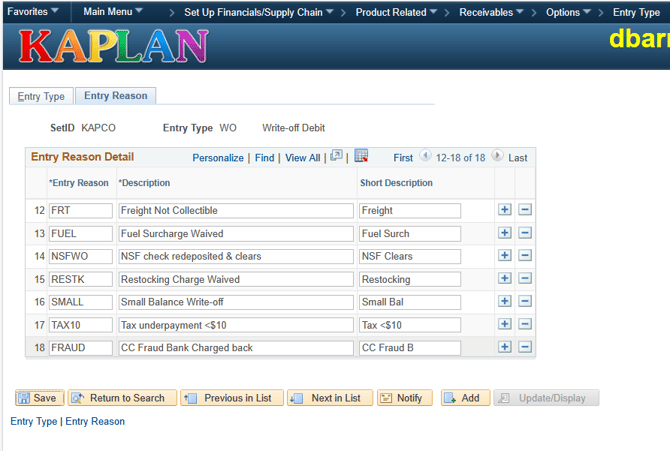
Task: Show previous rows arrow icon
Action: (425, 157)
